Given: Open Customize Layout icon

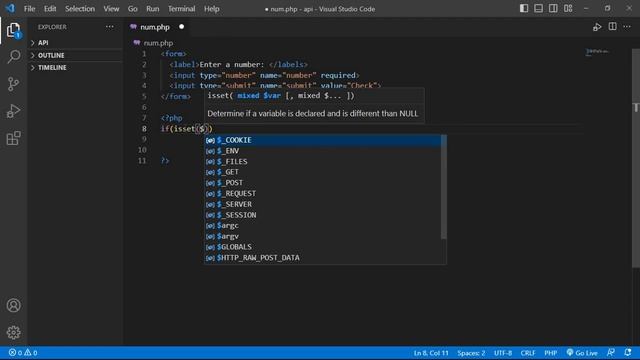Looking at the screenshot, I should [x=568, y=8].
